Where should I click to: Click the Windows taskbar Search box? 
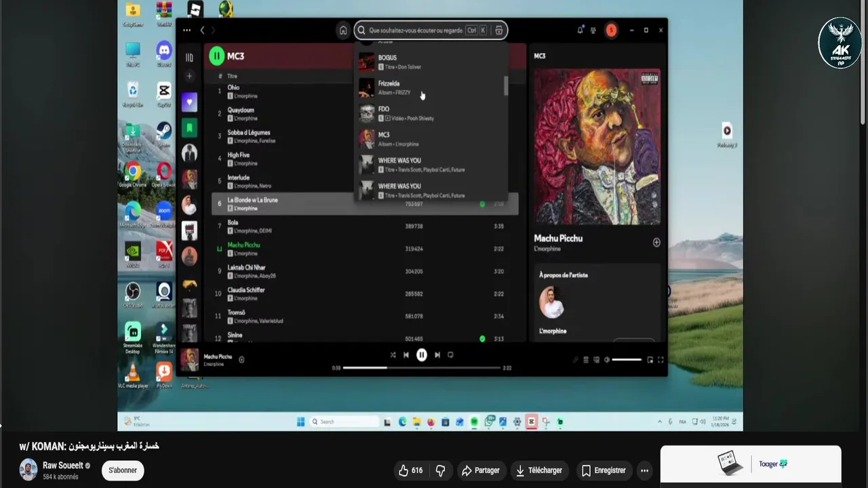[344, 422]
